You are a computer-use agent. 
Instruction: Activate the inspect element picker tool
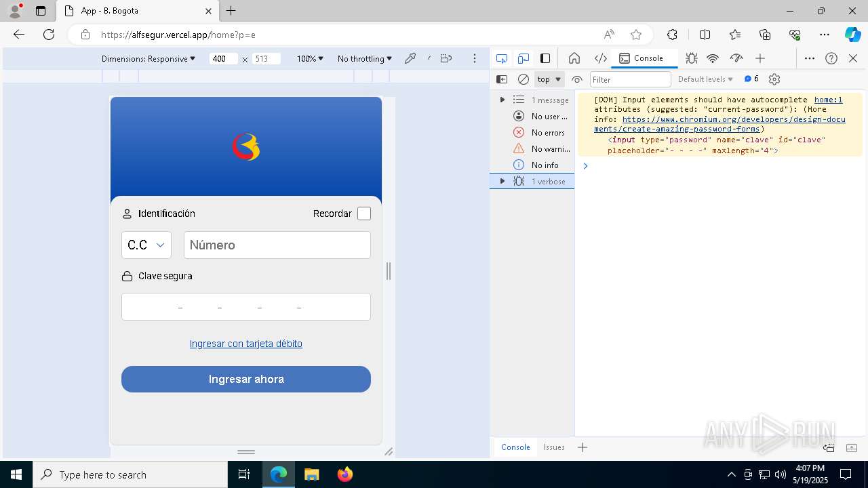coord(501,58)
